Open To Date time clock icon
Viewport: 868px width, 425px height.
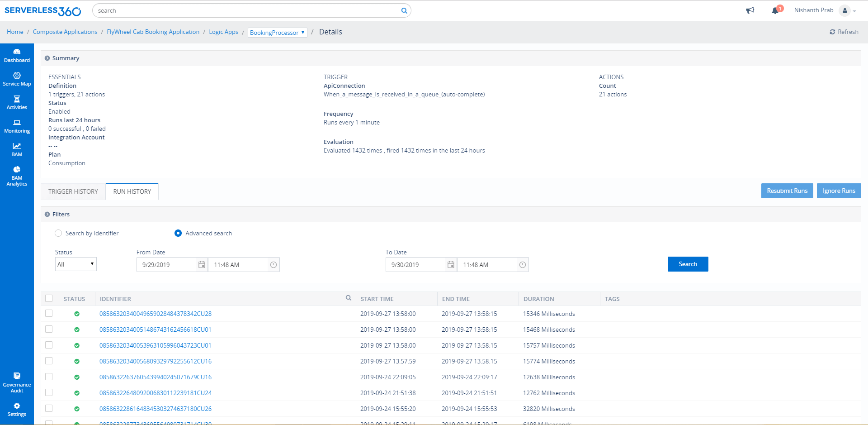(523, 265)
